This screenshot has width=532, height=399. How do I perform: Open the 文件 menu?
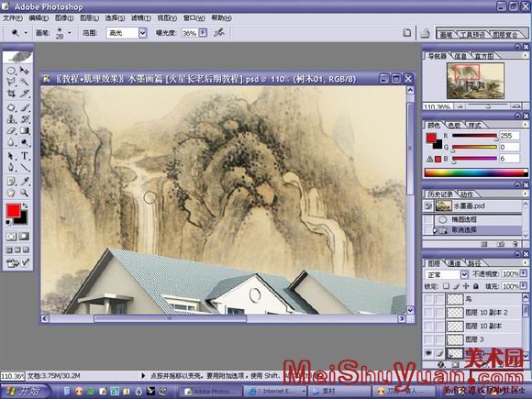click(x=13, y=18)
